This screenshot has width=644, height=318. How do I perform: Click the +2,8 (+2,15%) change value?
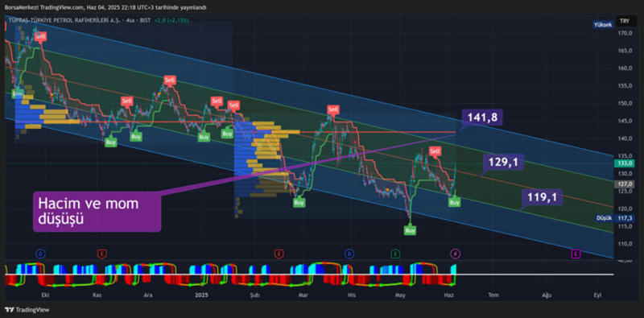(171, 19)
